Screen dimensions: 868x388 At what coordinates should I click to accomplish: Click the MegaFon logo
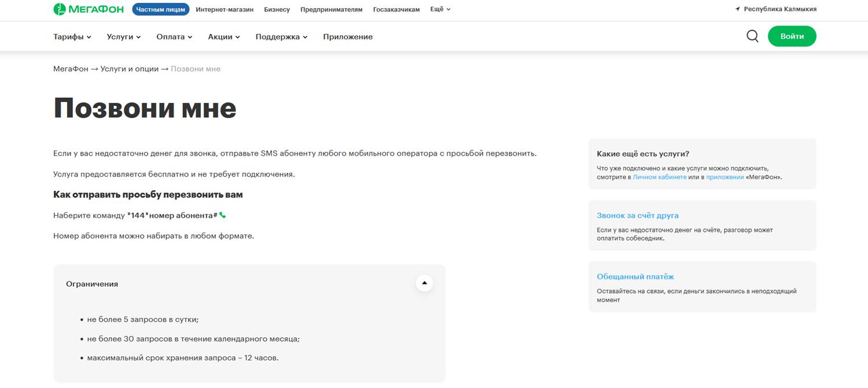[88, 9]
